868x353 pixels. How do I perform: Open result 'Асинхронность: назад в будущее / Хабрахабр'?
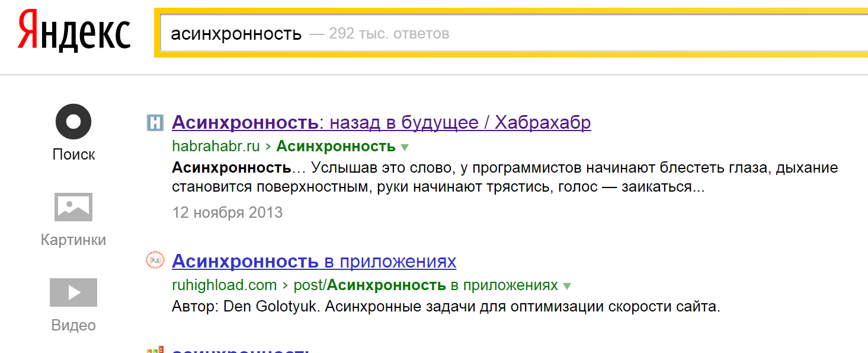(x=382, y=123)
